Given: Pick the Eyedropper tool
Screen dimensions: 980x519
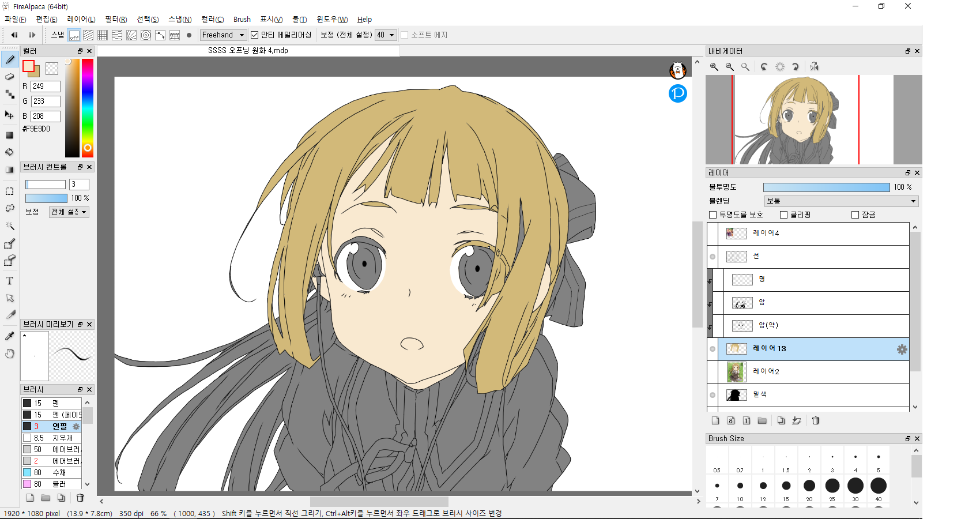Looking at the screenshot, I should [x=10, y=336].
